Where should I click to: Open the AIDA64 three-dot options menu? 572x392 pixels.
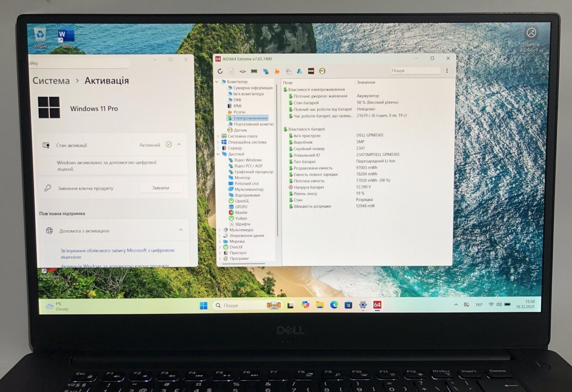447,71
